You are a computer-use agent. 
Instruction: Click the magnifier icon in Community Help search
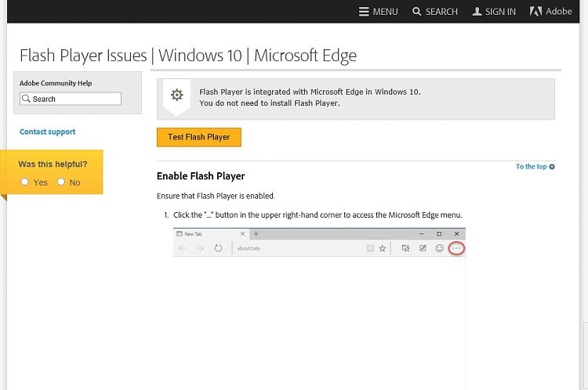coord(26,99)
